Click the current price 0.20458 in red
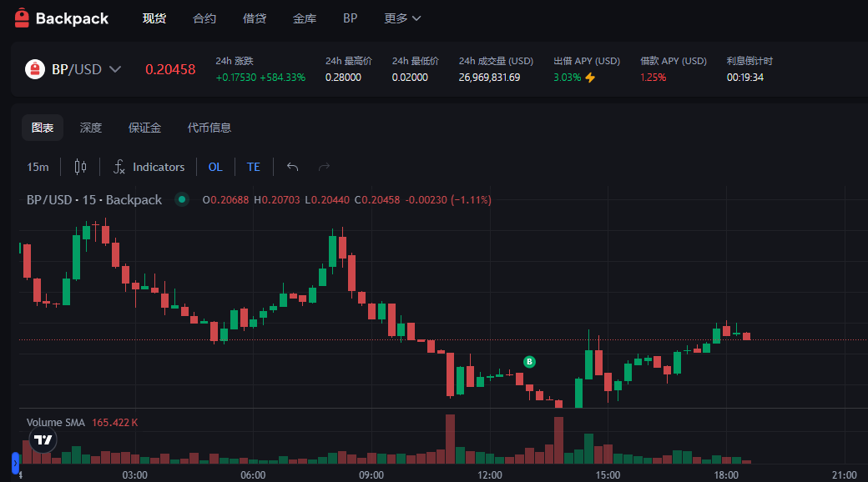 (170, 69)
